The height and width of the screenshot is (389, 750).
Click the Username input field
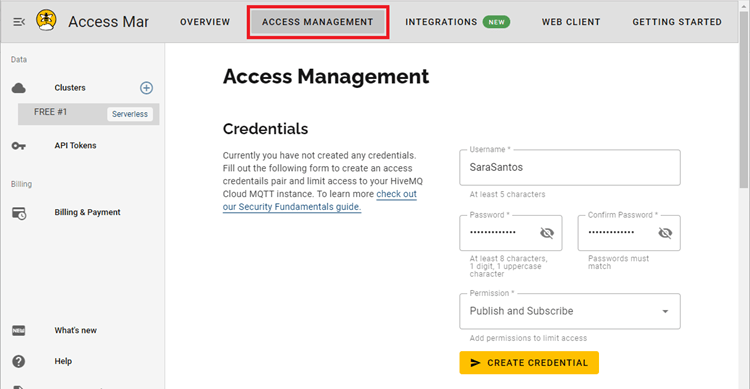(x=570, y=167)
